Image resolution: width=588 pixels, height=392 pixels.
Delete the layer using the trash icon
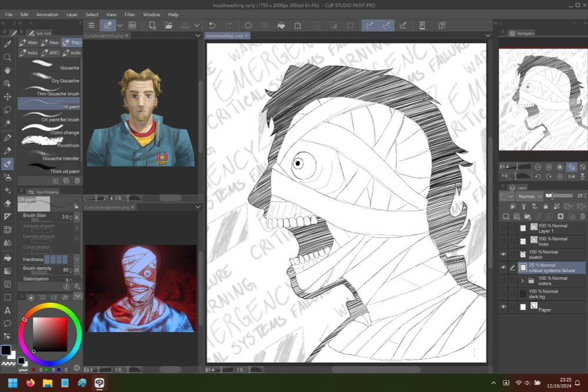coord(582,217)
